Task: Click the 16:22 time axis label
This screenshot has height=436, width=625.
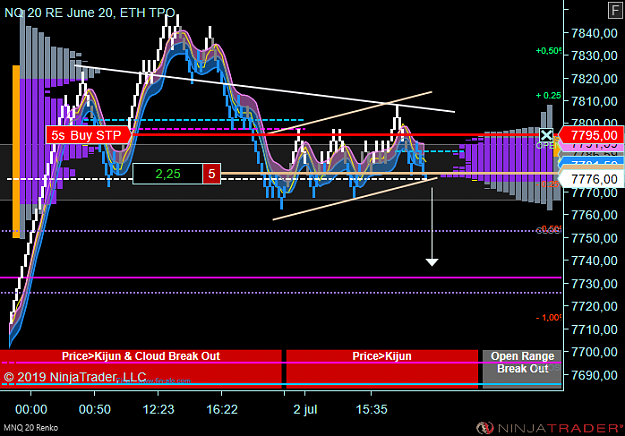Action: pos(222,409)
